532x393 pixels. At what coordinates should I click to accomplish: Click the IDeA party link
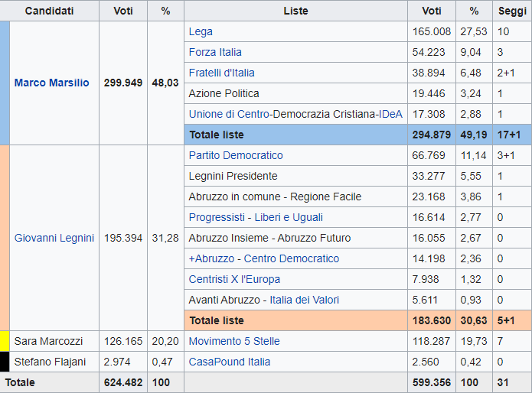click(x=393, y=114)
